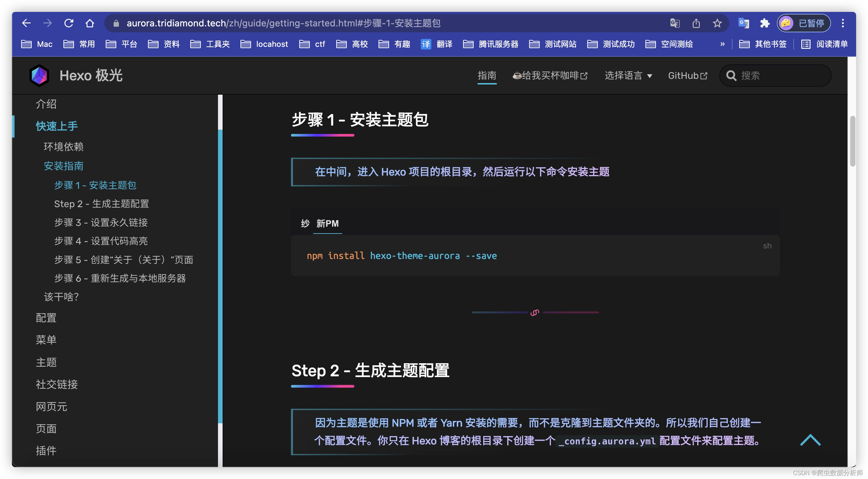The image size is (868, 479).
Task: Click the 指南 navigation menu item
Action: (x=487, y=75)
